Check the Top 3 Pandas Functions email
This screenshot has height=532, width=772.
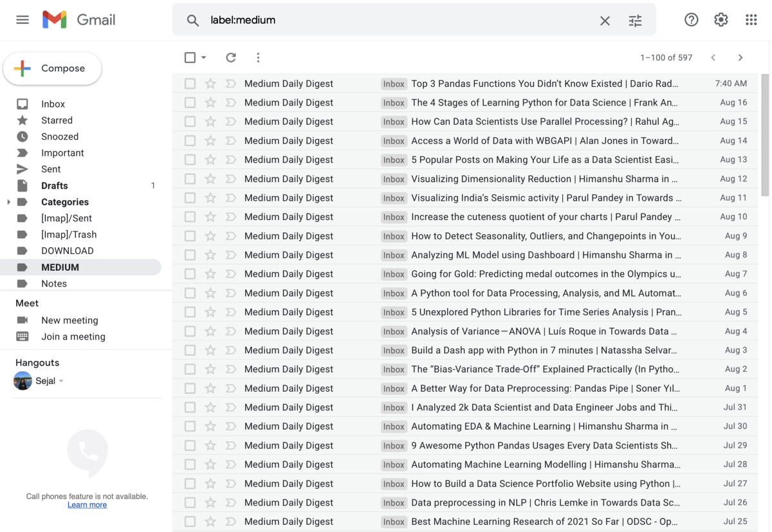[190, 84]
